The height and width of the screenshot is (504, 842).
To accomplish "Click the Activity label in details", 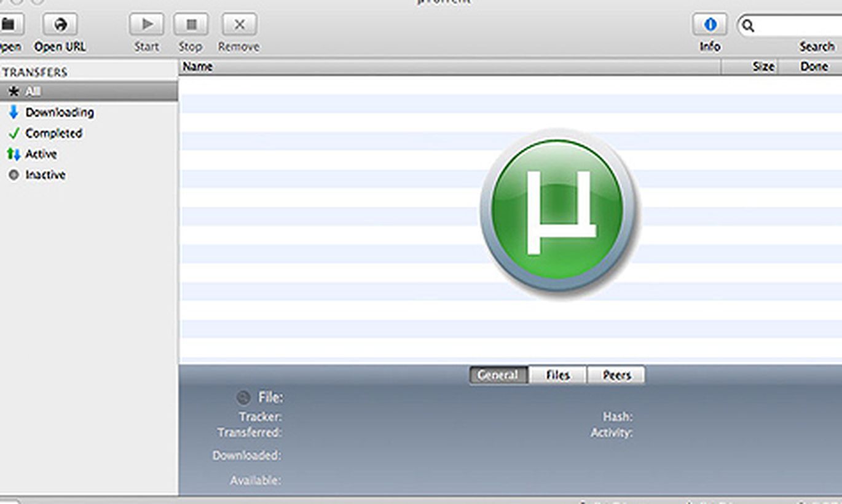I will [x=612, y=433].
